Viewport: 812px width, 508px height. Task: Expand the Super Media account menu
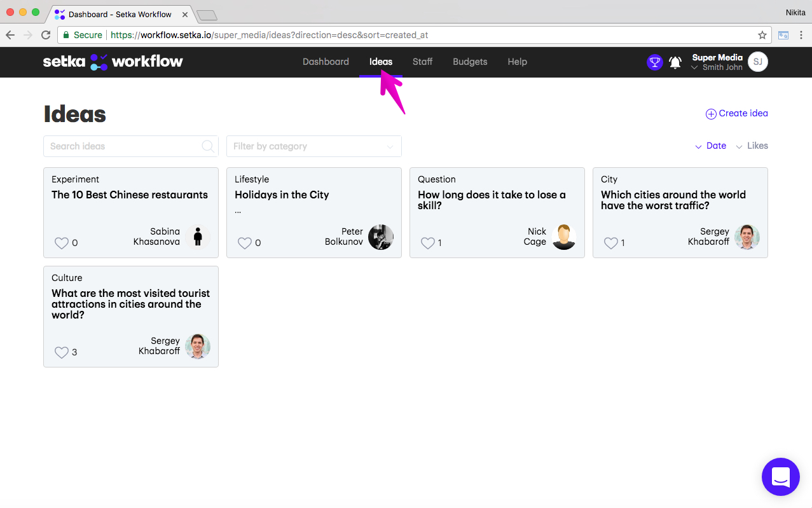(717, 62)
